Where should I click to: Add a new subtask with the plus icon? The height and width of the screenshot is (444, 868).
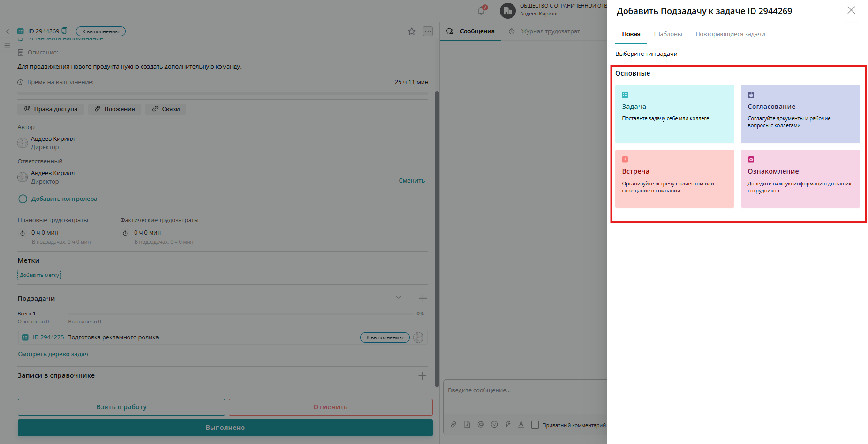coord(423,298)
